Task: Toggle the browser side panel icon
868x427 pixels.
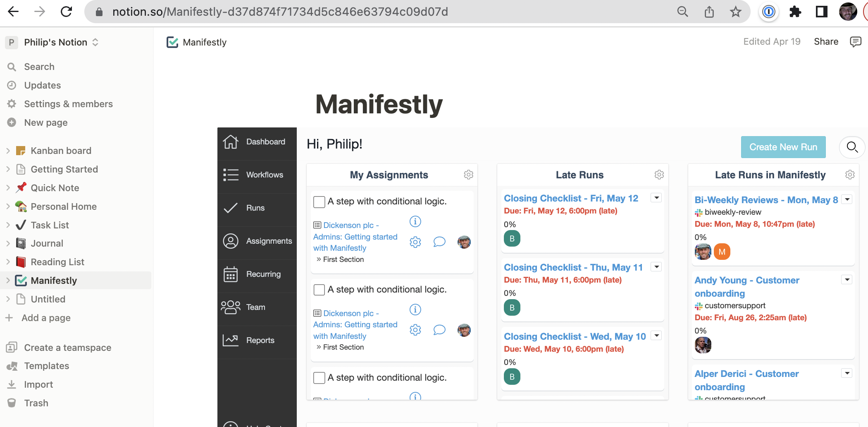Action: (x=821, y=12)
